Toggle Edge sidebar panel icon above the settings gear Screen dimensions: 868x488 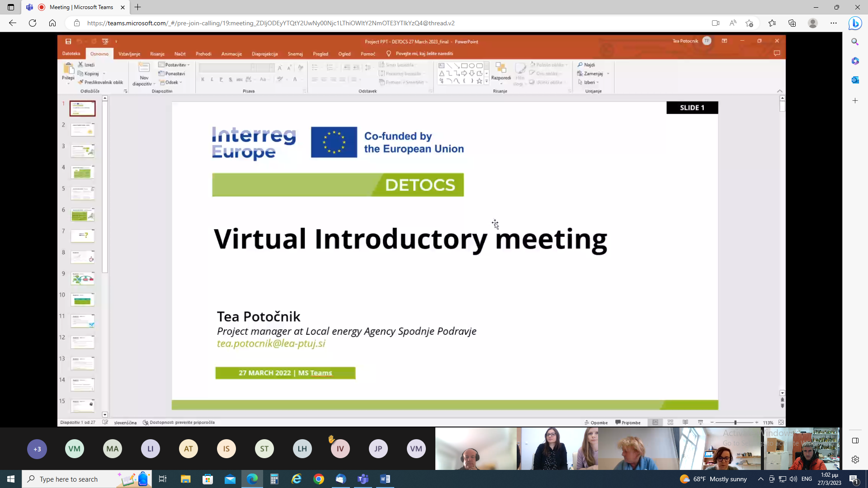pos(855,441)
